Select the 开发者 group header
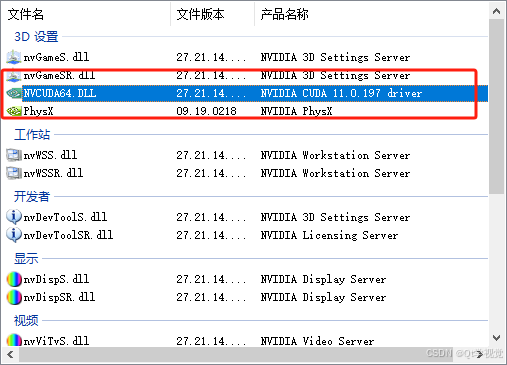 (32, 197)
